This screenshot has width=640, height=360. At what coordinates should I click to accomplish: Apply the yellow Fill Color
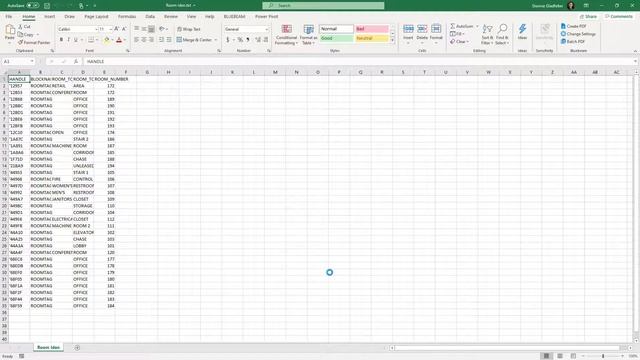click(107, 40)
